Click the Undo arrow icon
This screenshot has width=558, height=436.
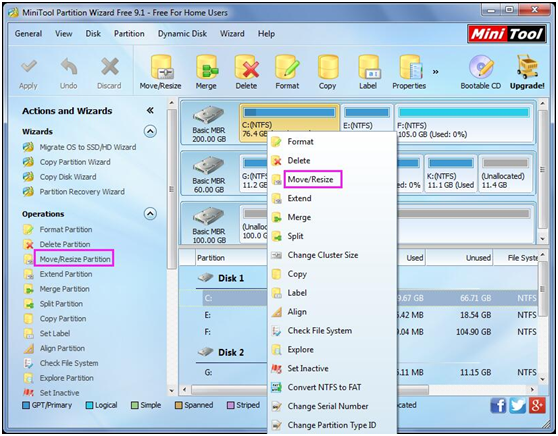tap(69, 66)
